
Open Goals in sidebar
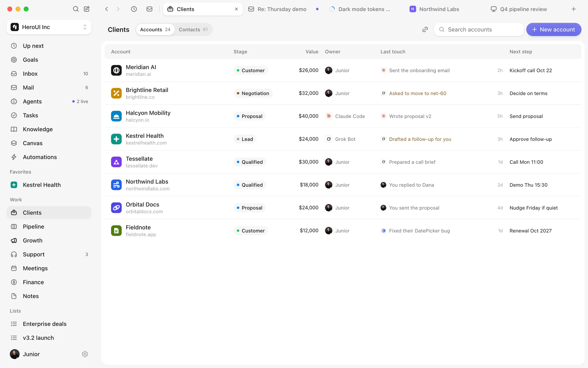click(x=49, y=60)
